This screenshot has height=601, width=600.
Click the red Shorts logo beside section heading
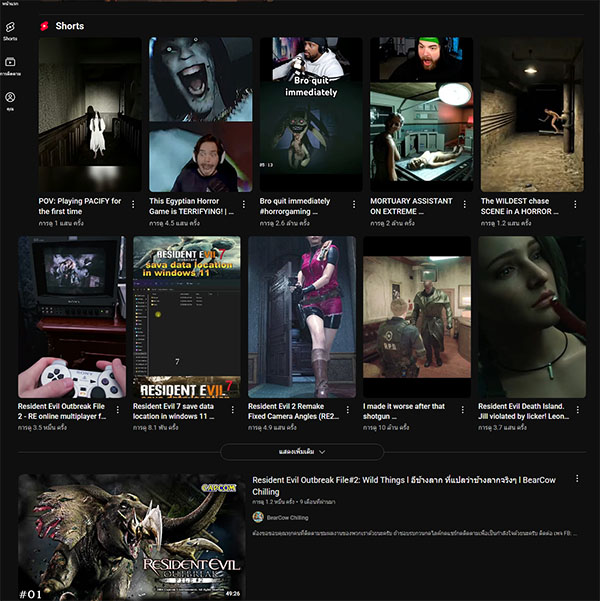pyautogui.click(x=44, y=26)
